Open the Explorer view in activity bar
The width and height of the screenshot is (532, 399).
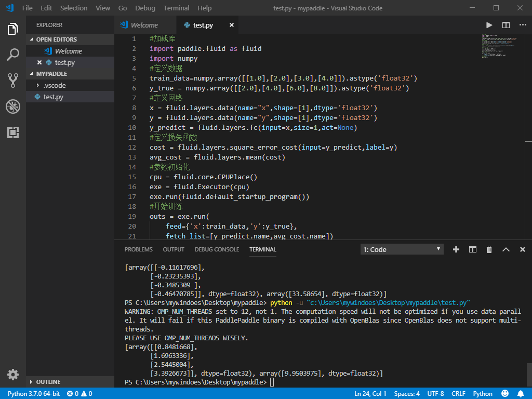[x=13, y=29]
